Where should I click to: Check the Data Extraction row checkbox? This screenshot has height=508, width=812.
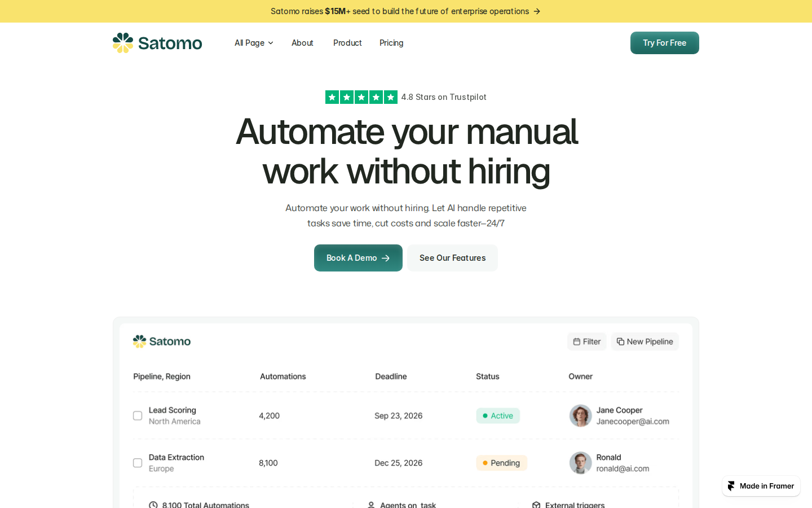(138, 463)
